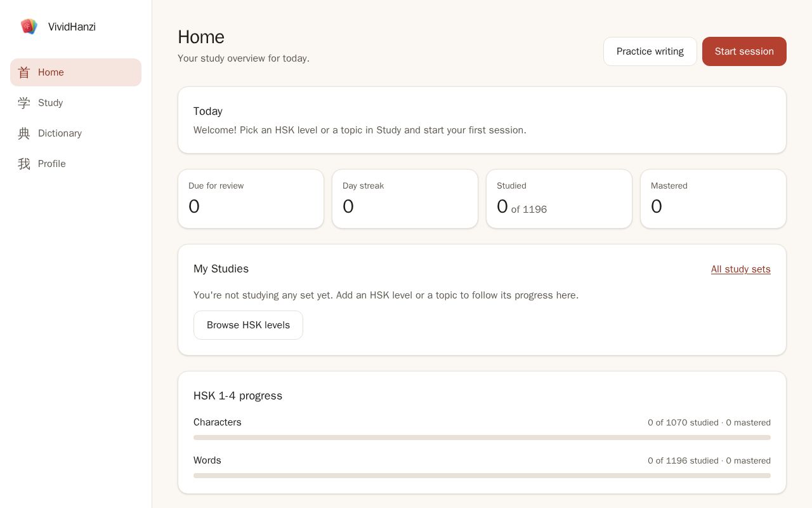Click the Characters progress bar

coord(482,438)
